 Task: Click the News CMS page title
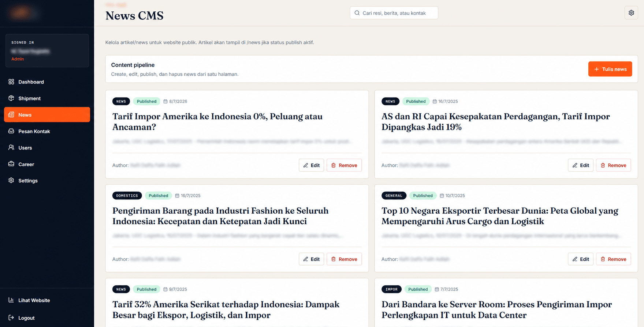(x=134, y=16)
